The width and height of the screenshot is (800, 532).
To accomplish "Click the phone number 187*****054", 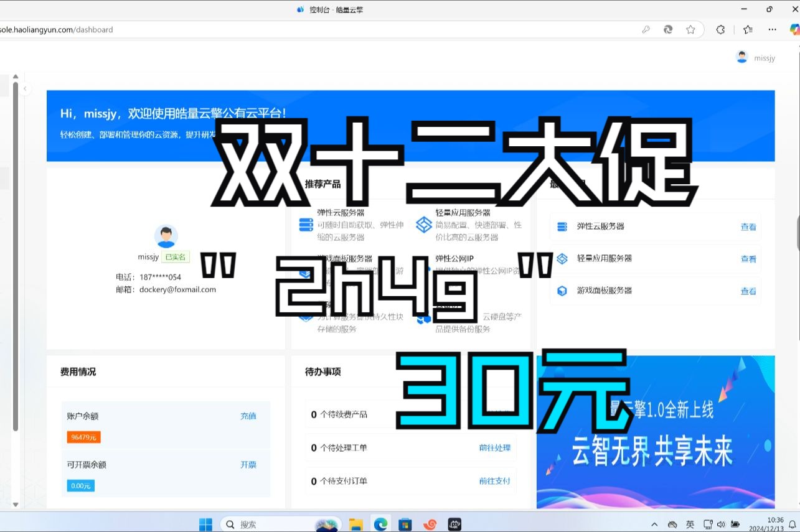I will coord(160,277).
